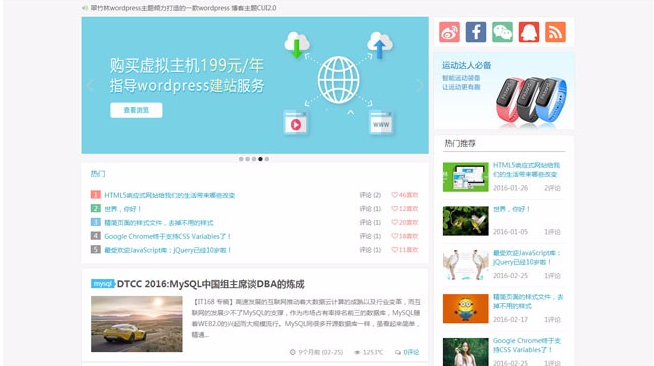Open sidebar style files post link
Screen dimensions: 654x366
point(528,301)
